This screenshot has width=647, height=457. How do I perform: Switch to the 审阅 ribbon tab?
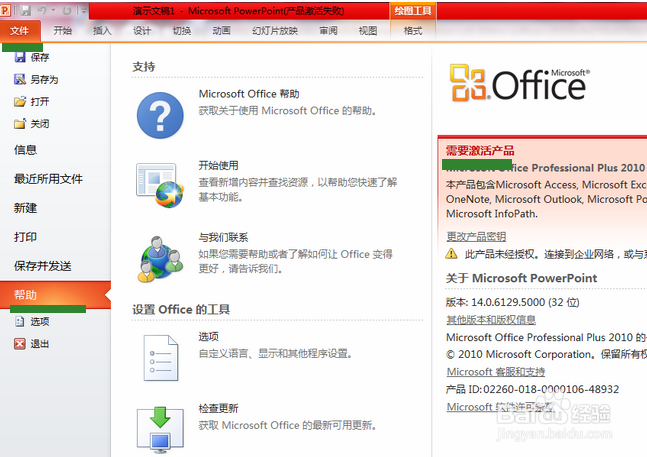point(328,31)
